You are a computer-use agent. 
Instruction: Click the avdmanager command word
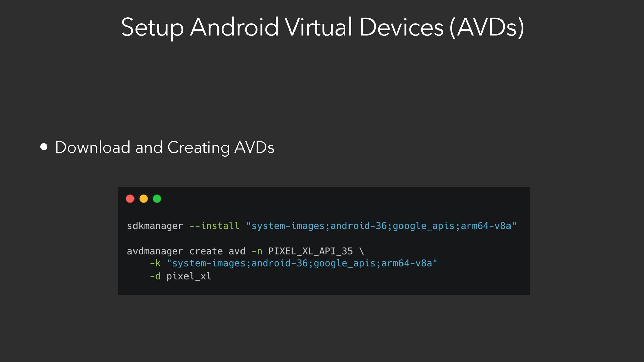click(x=155, y=251)
